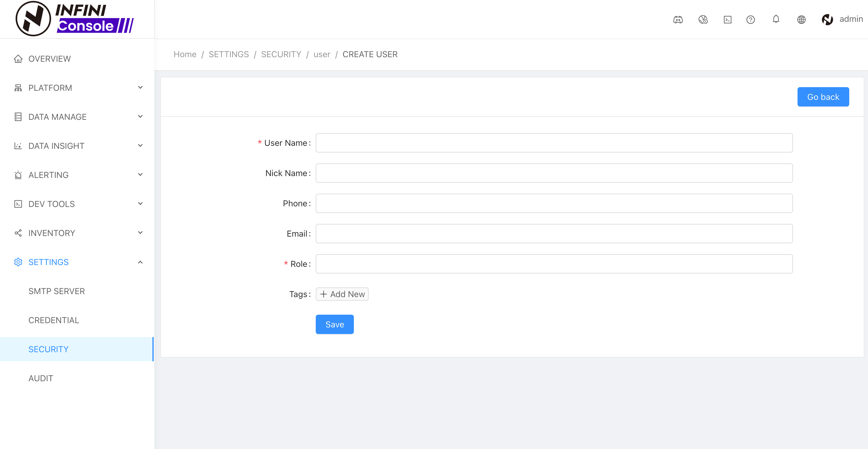Click the help question mark icon
868x449 pixels.
pyautogui.click(x=750, y=20)
